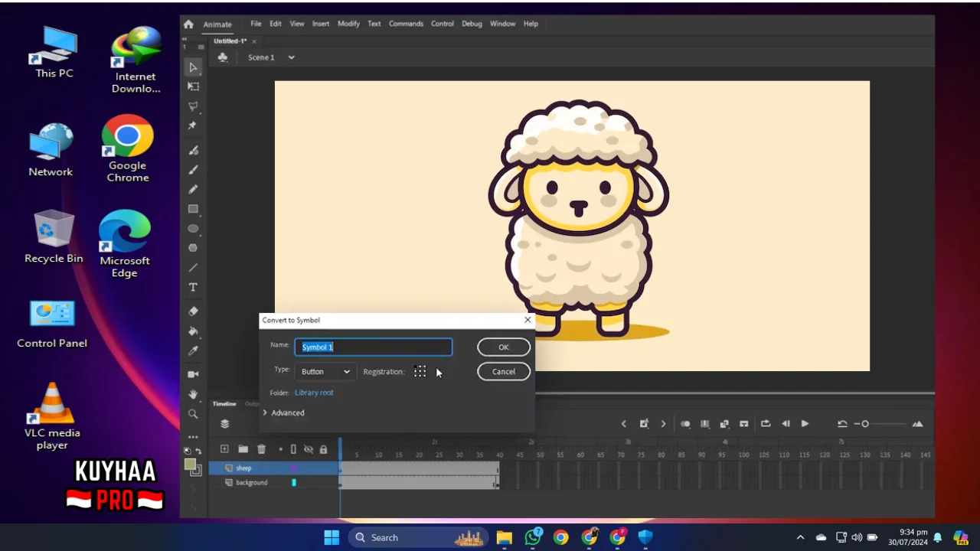Click Edit Multiple Frames icon
The height and width of the screenshot is (551, 980).
click(x=705, y=423)
